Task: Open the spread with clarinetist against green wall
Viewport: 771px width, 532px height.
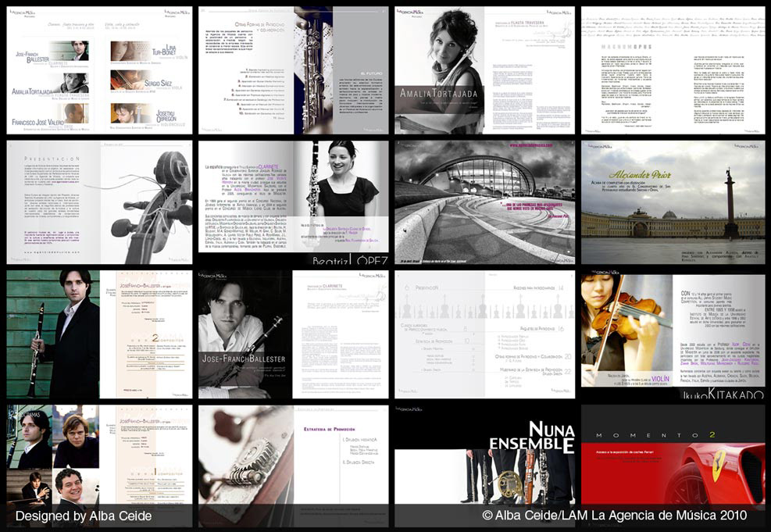Action: [99, 334]
